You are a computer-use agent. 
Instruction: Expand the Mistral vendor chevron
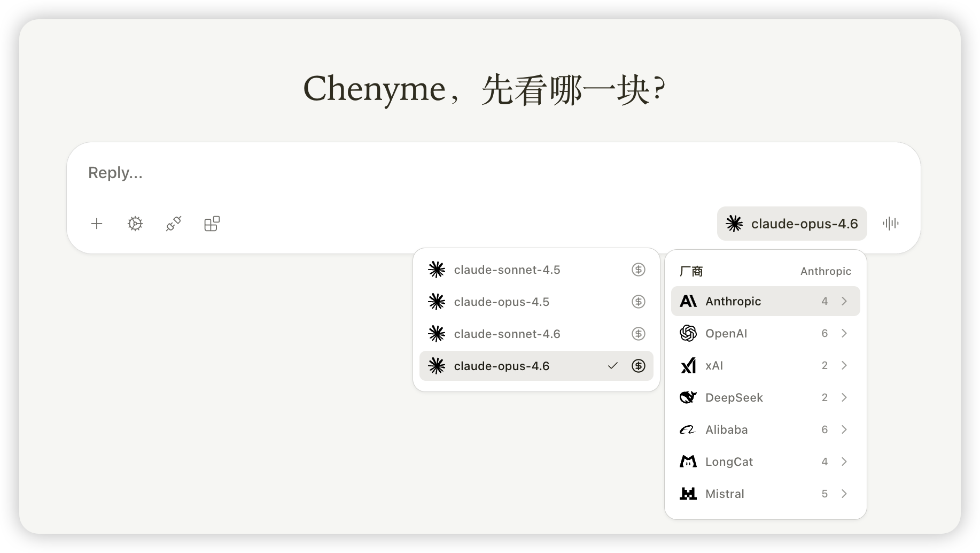[844, 494]
